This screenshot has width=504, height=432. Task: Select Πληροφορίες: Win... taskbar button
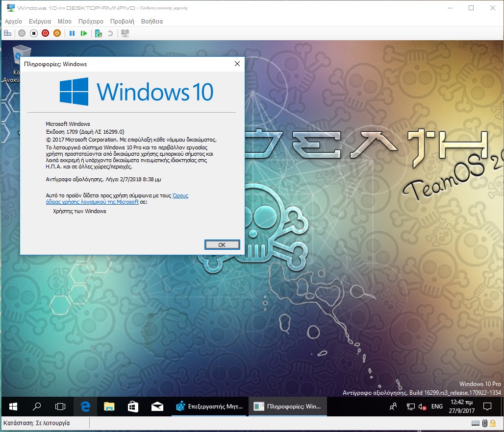pos(288,407)
